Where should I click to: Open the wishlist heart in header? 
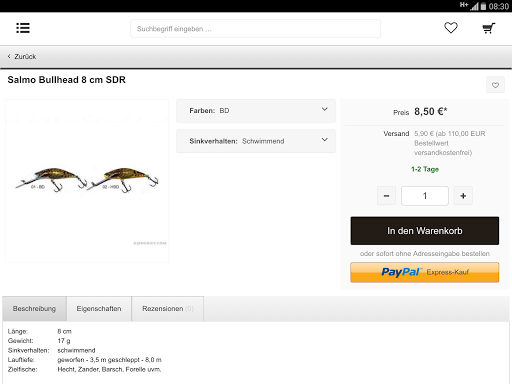tap(451, 28)
